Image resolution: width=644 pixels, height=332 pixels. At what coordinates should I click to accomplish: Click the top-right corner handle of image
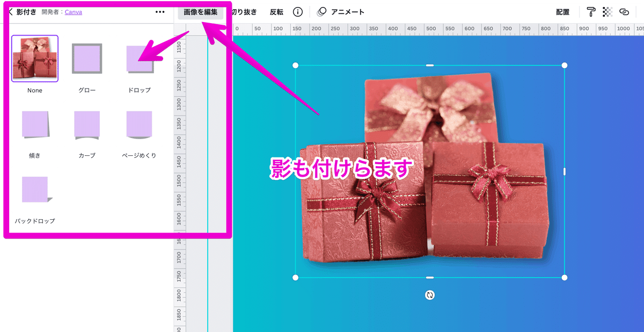click(564, 65)
